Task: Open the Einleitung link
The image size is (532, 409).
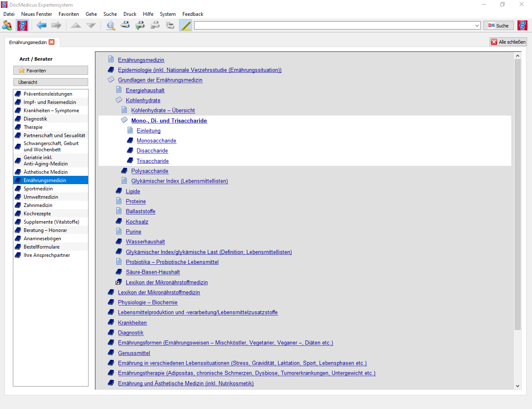Action: point(148,131)
